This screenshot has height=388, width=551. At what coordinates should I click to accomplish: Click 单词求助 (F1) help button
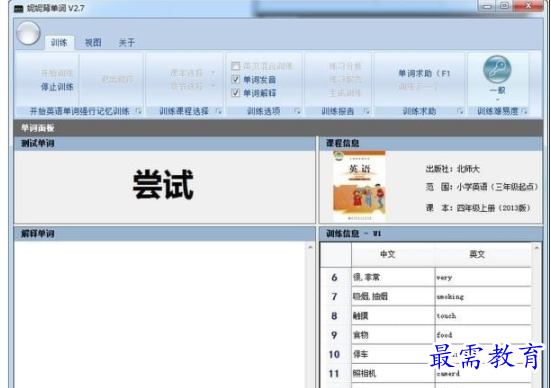coord(424,73)
